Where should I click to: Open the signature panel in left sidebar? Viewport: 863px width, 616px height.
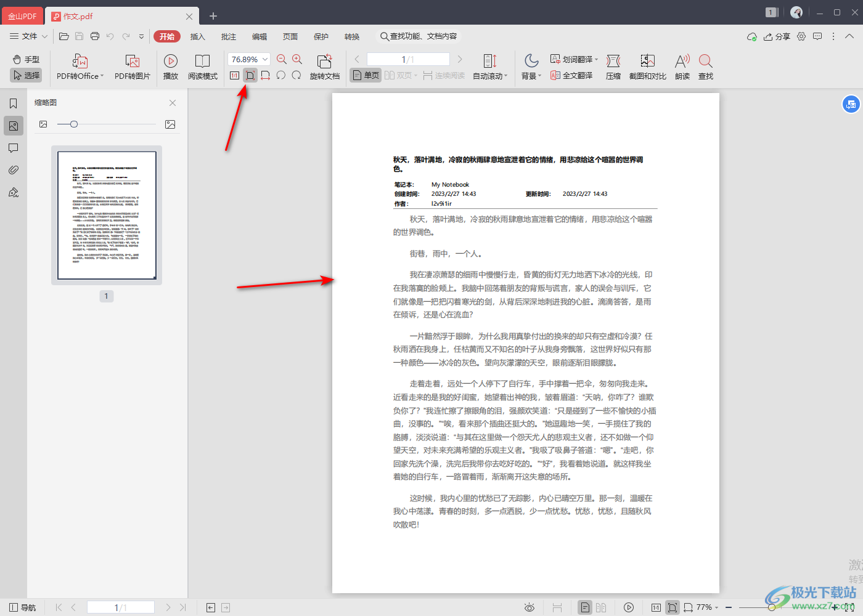pyautogui.click(x=14, y=192)
